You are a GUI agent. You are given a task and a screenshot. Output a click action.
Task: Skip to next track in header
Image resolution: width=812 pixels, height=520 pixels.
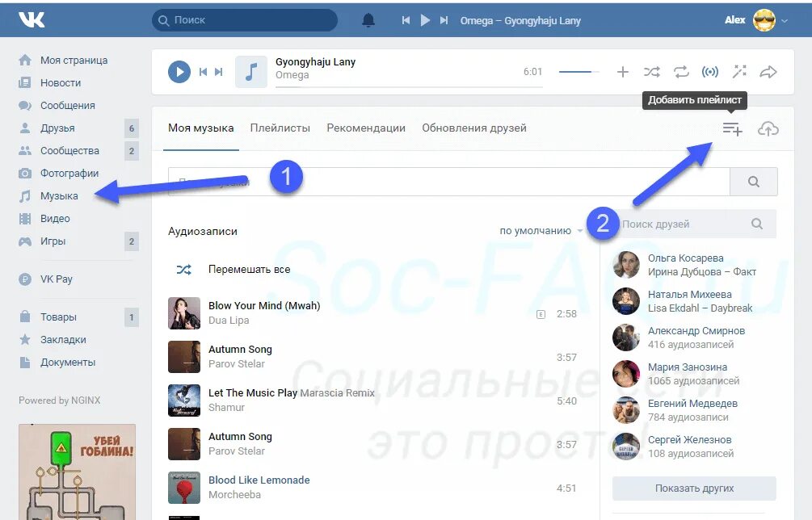444,20
